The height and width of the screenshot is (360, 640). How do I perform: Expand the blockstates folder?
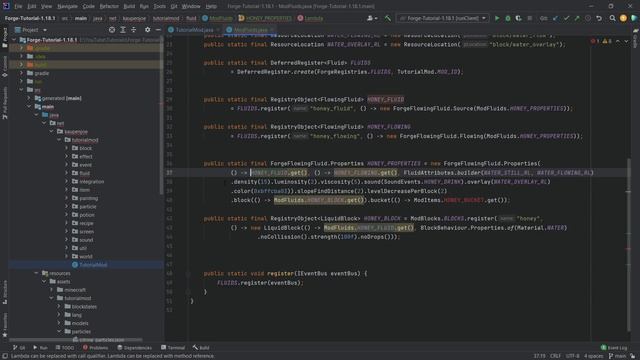[60, 307]
